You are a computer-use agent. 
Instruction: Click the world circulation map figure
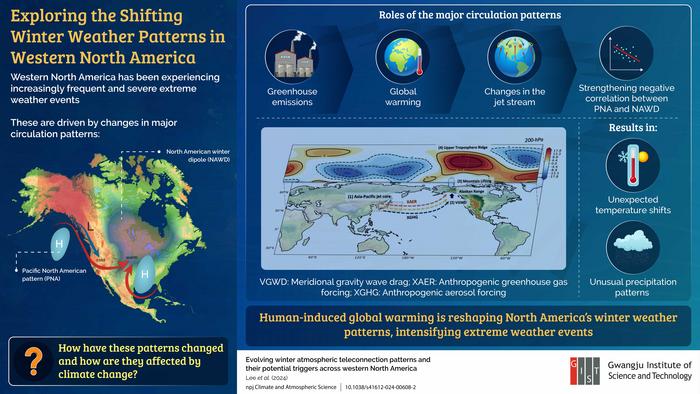pos(413,199)
